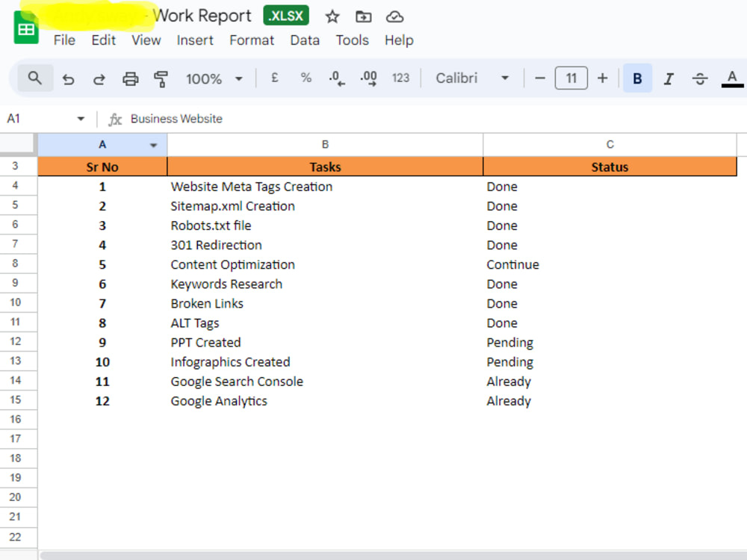
Task: Click the move to folder icon
Action: (364, 17)
